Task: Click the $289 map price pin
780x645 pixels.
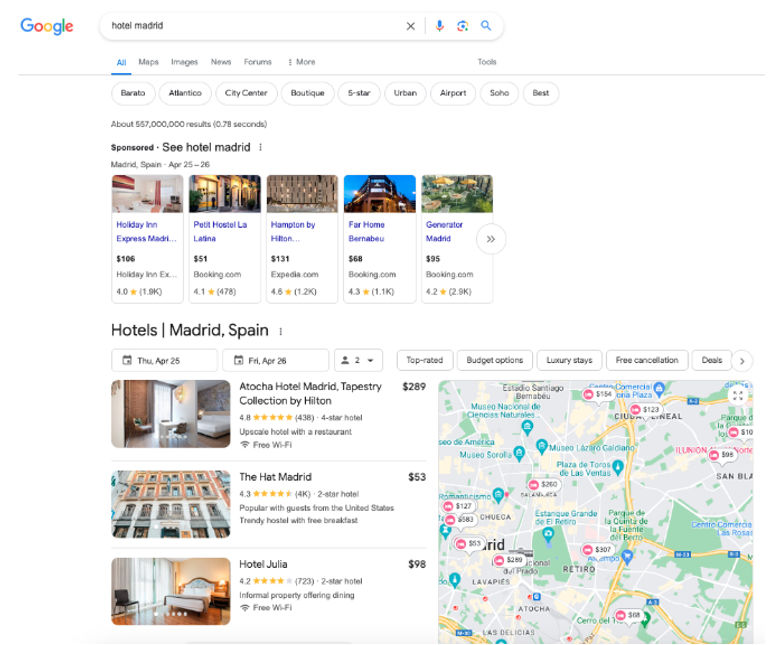Action: coord(508,560)
